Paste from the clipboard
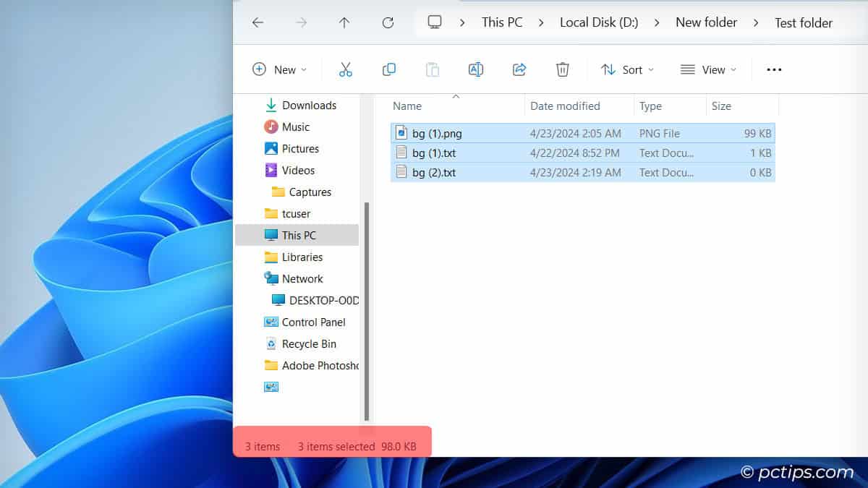The image size is (868, 488). [432, 69]
